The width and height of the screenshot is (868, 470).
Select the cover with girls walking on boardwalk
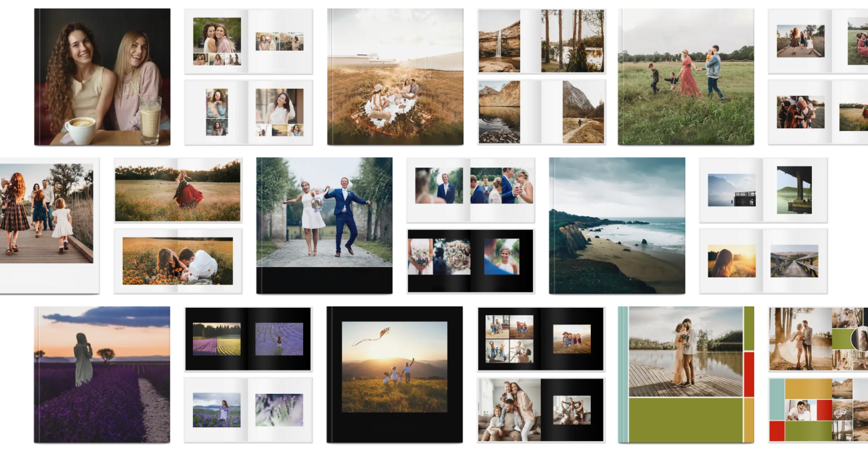[x=49, y=226]
